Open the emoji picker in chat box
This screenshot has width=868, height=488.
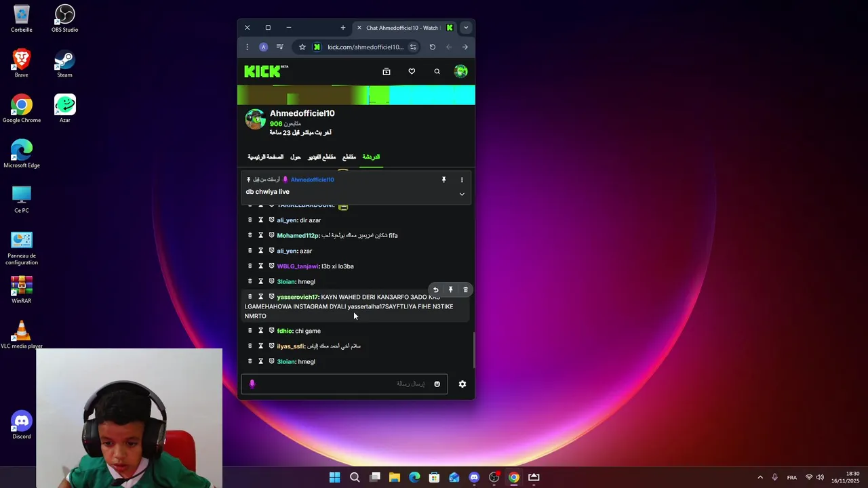coord(437,384)
